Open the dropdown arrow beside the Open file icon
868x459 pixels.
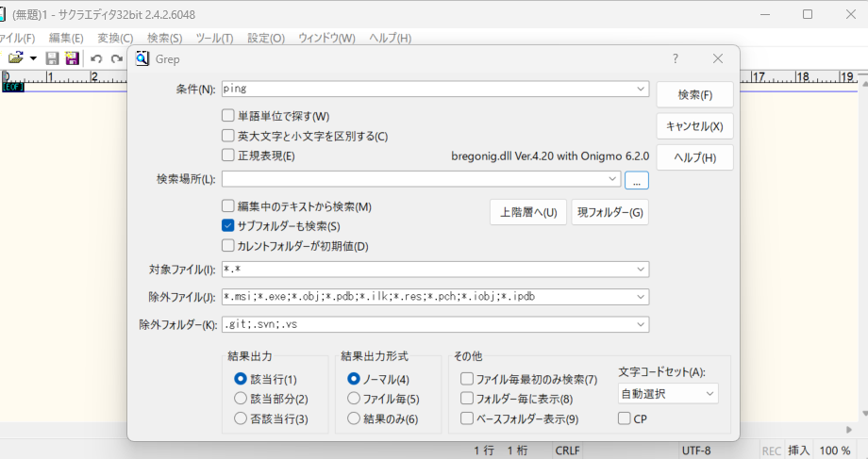point(33,58)
